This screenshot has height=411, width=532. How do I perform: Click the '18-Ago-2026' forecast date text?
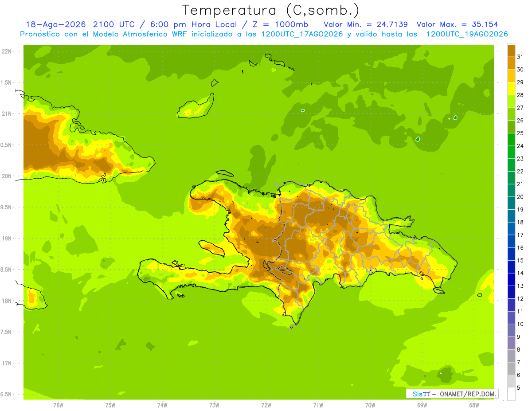point(56,24)
